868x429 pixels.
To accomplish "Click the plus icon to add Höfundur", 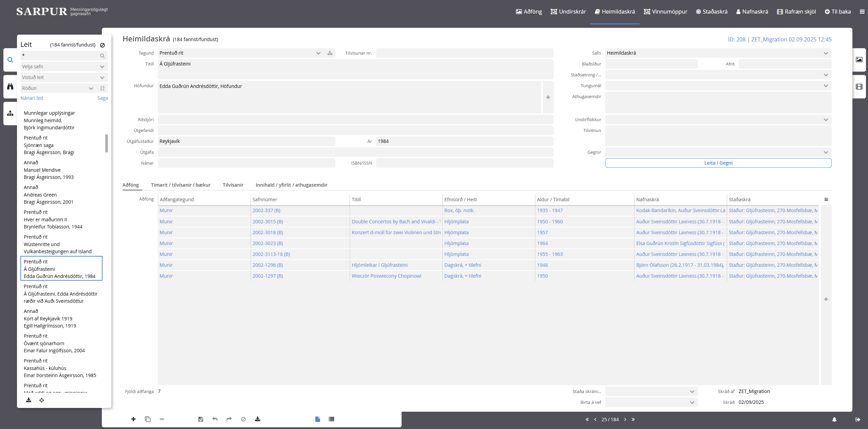I will 548,97.
